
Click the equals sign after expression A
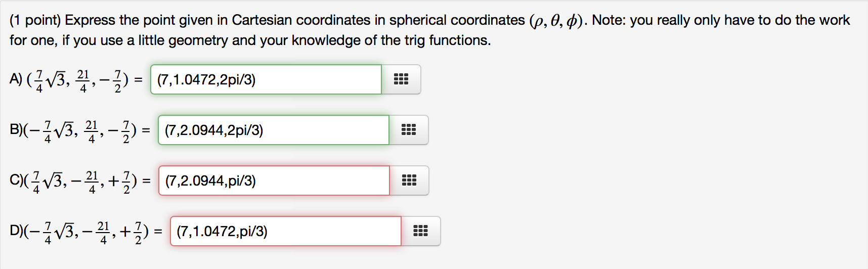point(139,80)
